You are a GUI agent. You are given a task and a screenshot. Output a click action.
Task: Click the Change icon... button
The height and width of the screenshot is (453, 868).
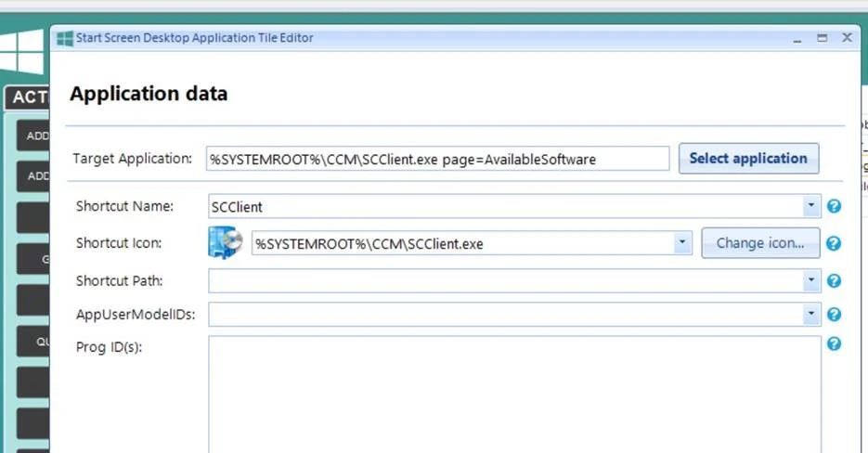click(x=760, y=243)
